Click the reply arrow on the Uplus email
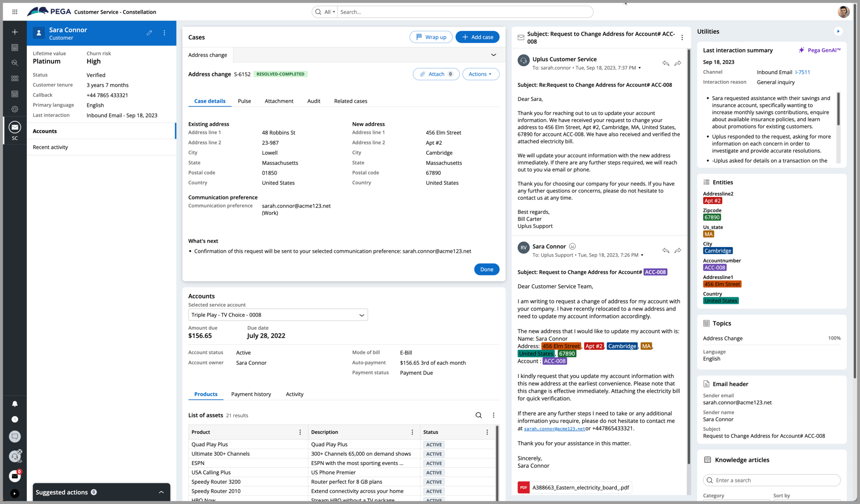The width and height of the screenshot is (860, 504). tap(665, 63)
